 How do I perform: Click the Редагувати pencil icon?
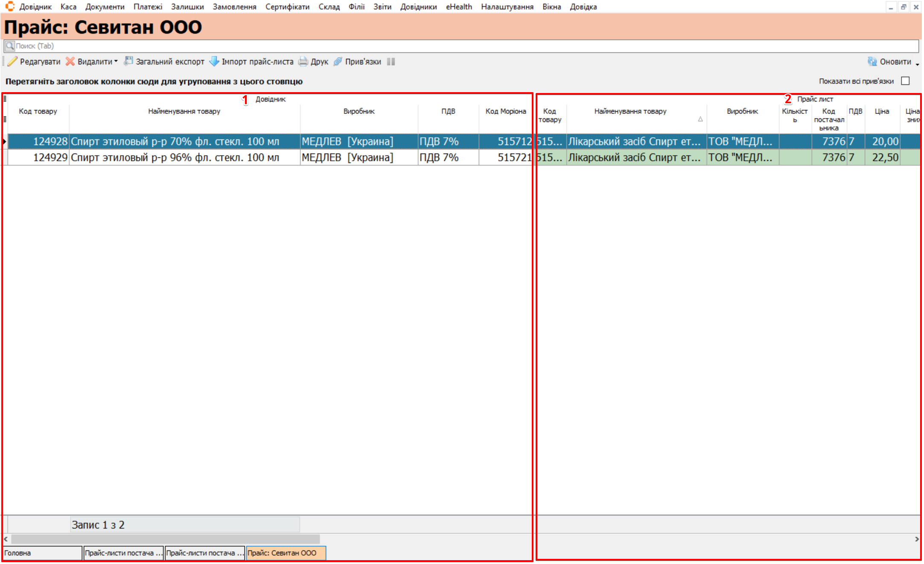point(12,61)
